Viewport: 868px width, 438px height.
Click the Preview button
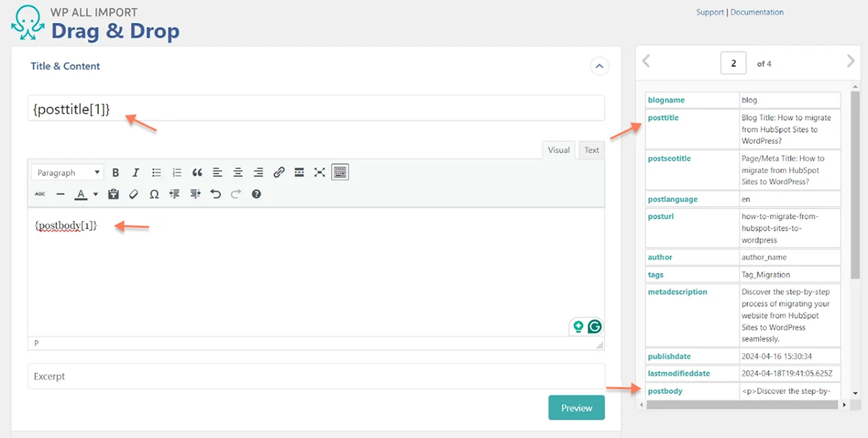[x=576, y=408]
